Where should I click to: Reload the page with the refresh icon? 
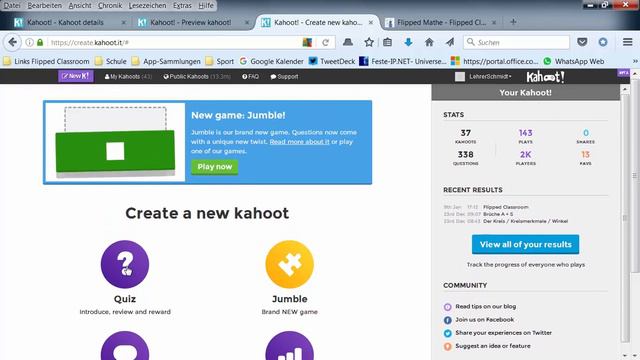[325, 42]
